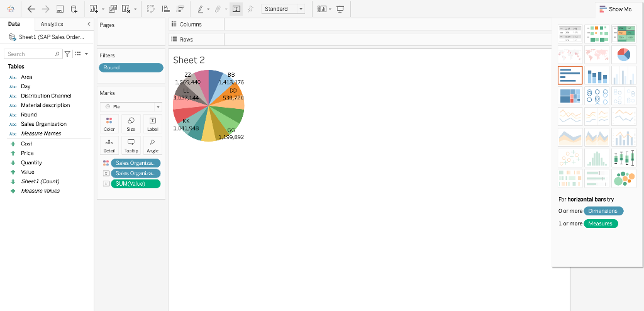Image resolution: width=644 pixels, height=311 pixels.
Task: Choose the packed bubbles chart in Show Me
Action: [x=624, y=178]
